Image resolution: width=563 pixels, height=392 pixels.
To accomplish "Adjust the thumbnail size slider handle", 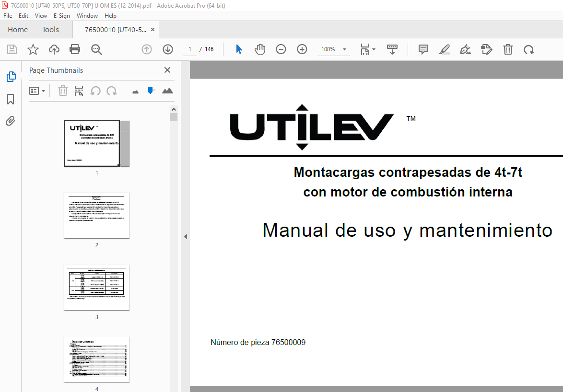I will tap(151, 90).
